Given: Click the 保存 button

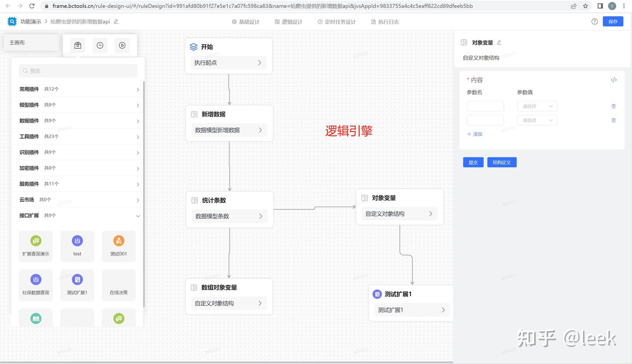Looking at the screenshot, I should point(613,21).
